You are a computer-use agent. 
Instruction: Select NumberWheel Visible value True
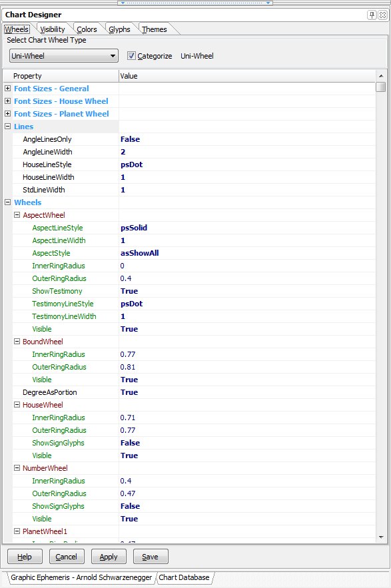129,519
